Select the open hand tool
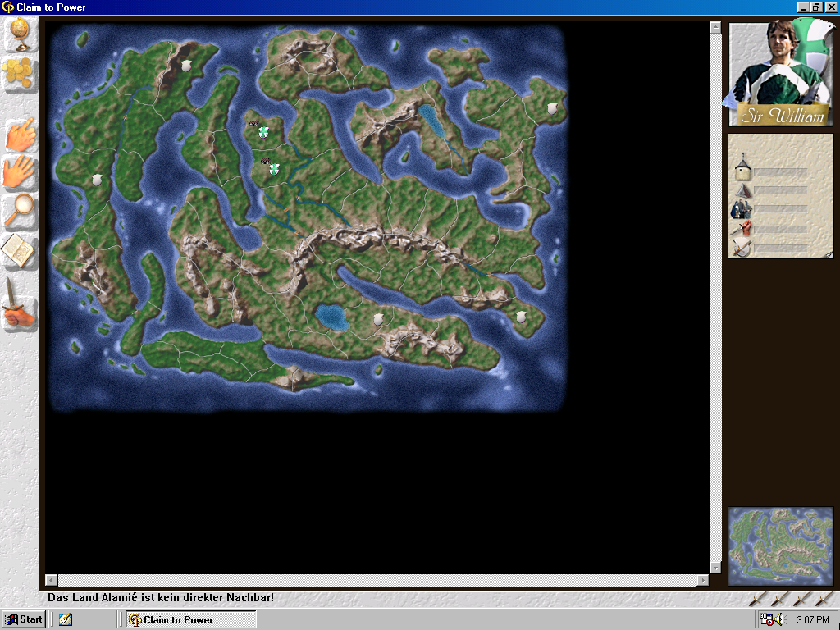 tap(21, 172)
